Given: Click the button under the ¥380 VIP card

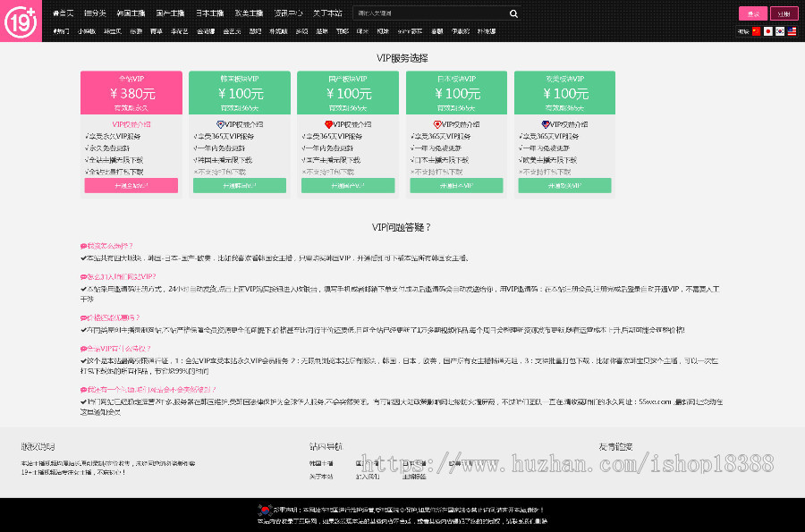Looking at the screenshot, I should 132,184.
